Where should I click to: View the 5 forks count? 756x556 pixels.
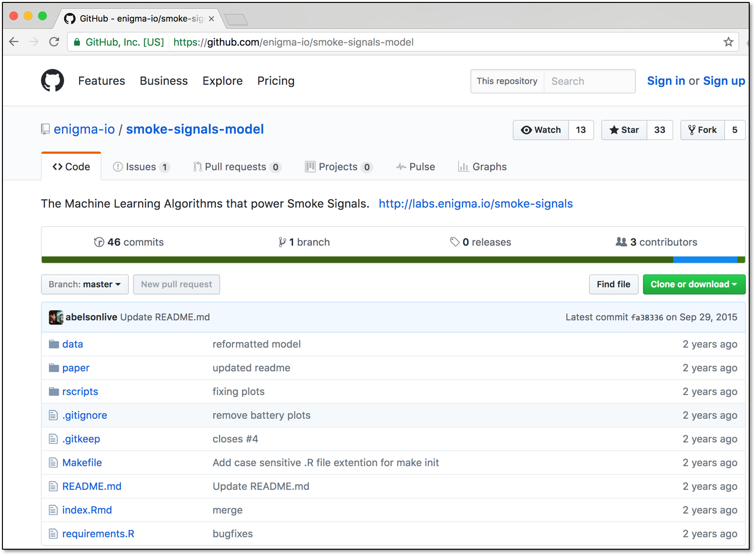pyautogui.click(x=735, y=130)
